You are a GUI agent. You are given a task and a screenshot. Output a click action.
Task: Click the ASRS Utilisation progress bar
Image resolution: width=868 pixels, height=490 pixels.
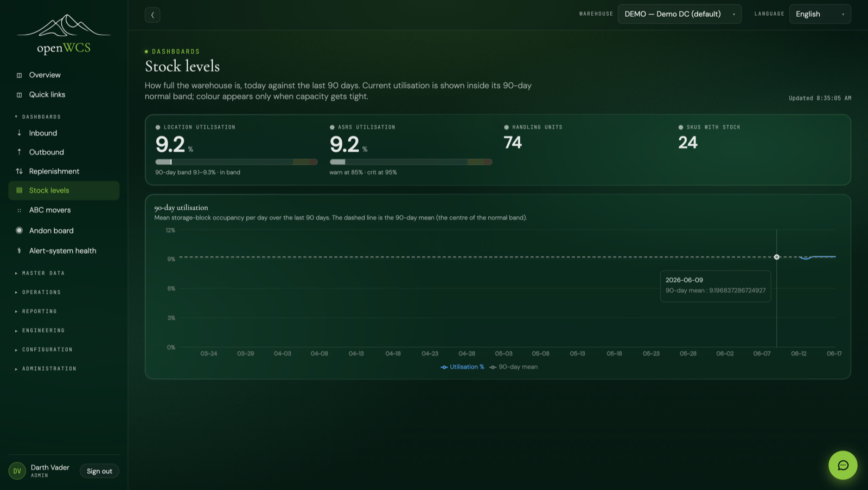(411, 162)
